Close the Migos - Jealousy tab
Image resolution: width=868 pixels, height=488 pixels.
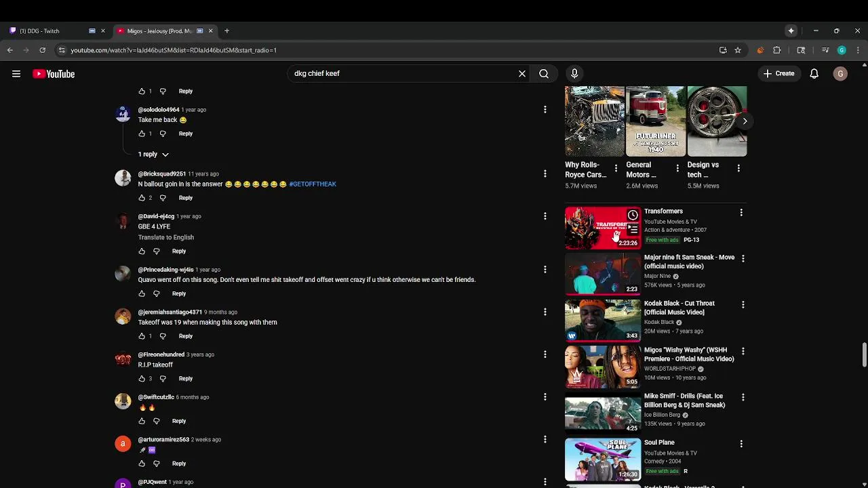[210, 31]
